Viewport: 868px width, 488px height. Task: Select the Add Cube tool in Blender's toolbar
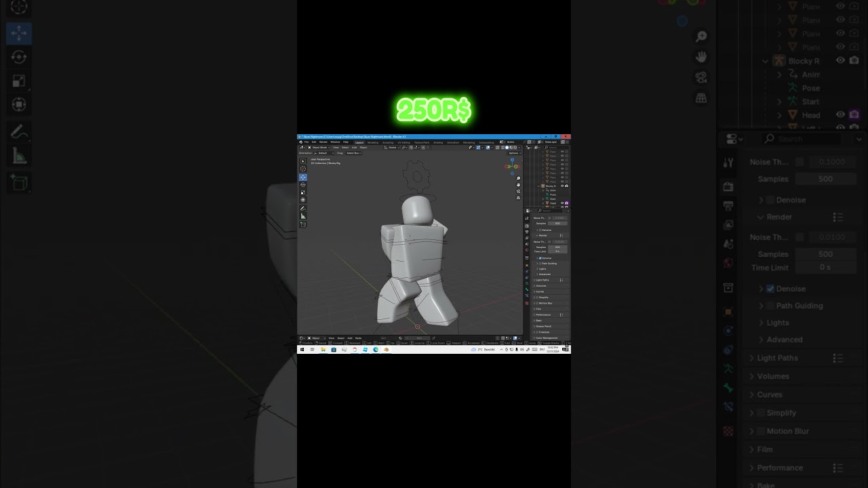[x=303, y=224]
